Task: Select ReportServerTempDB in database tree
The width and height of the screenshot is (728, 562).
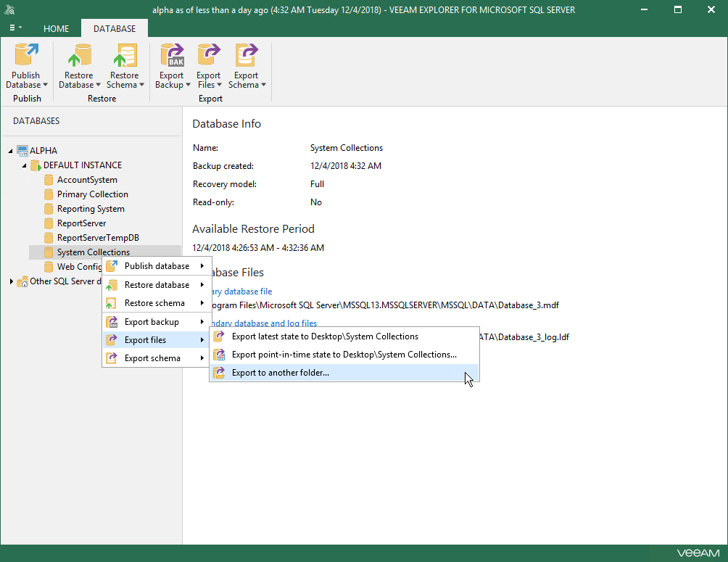Action: pos(98,238)
